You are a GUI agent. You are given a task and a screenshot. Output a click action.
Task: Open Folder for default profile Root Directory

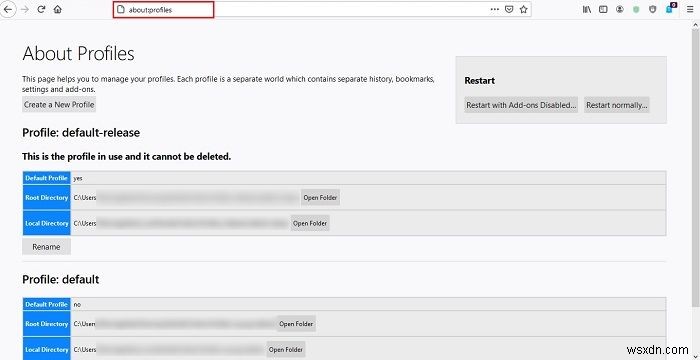pyautogui.click(x=296, y=324)
